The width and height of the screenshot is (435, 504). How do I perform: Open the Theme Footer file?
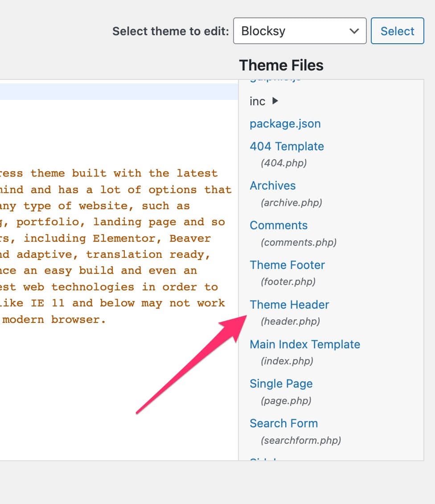coord(287,265)
